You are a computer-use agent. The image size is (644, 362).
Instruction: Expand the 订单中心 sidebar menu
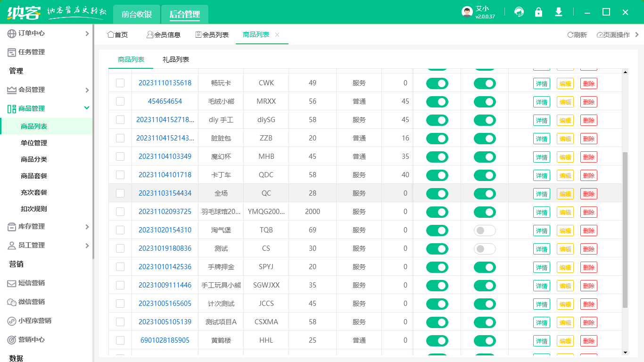[x=46, y=33]
